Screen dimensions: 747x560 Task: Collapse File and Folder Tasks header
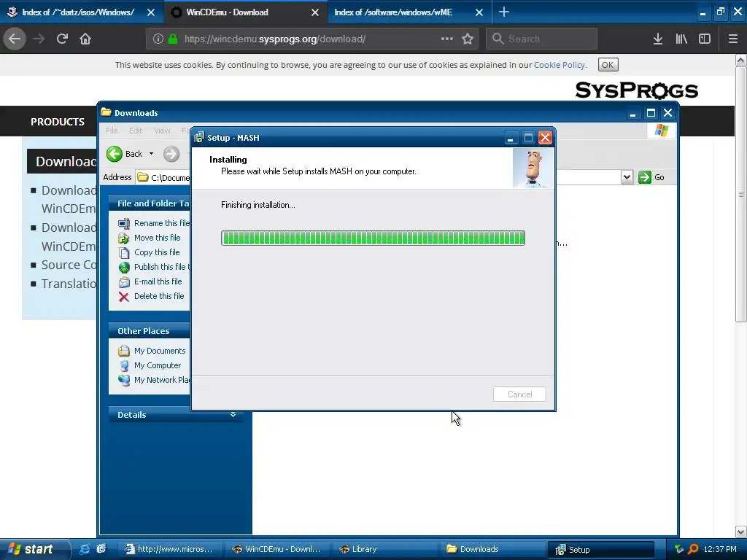[x=149, y=203]
